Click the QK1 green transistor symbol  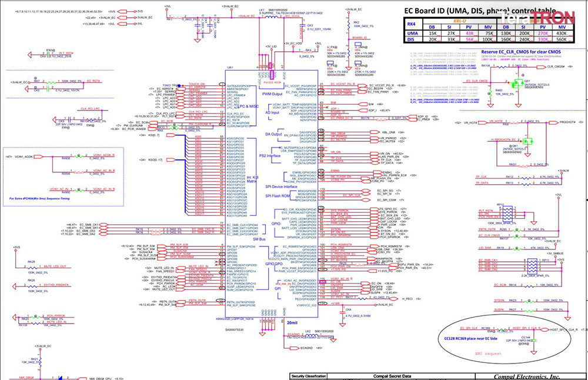tap(528, 141)
